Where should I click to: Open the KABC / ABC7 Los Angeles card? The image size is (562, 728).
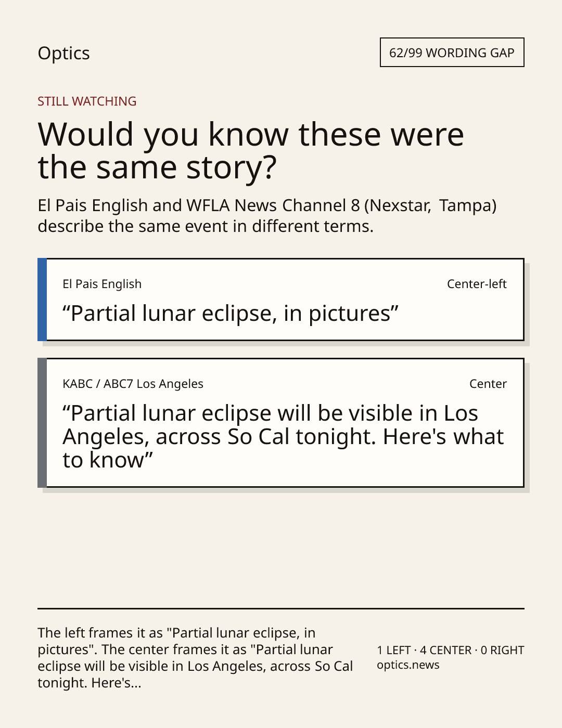[x=281, y=423]
